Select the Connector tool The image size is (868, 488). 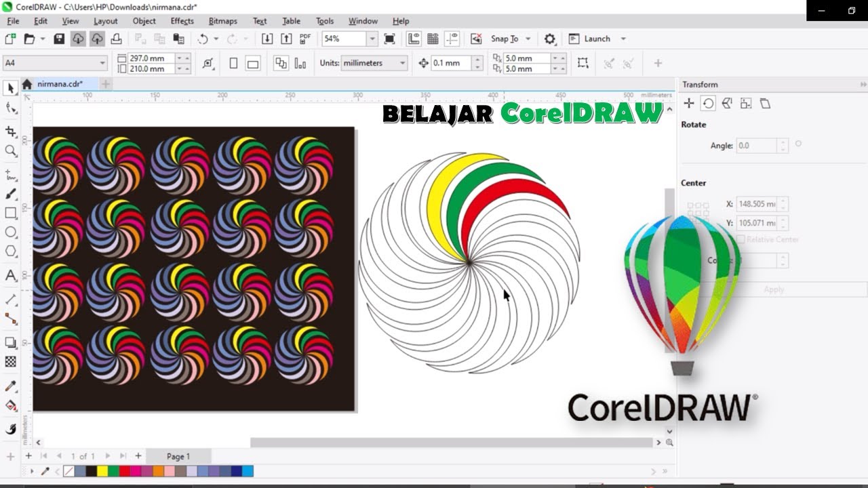pos(11,319)
